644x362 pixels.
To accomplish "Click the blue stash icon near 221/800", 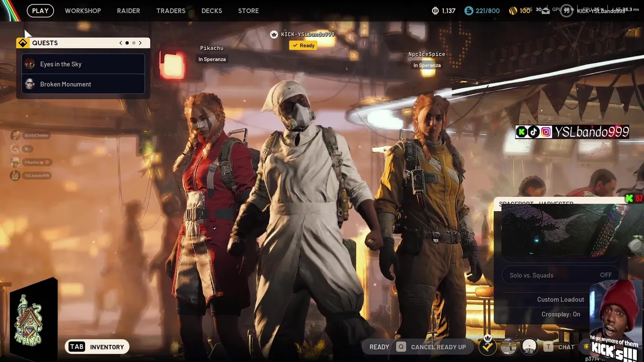I will 469,11.
